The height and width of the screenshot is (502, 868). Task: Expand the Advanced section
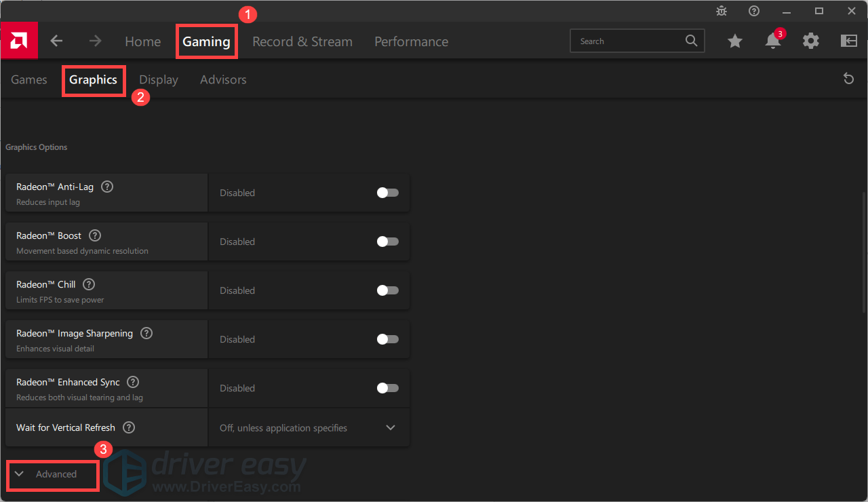[x=53, y=474]
